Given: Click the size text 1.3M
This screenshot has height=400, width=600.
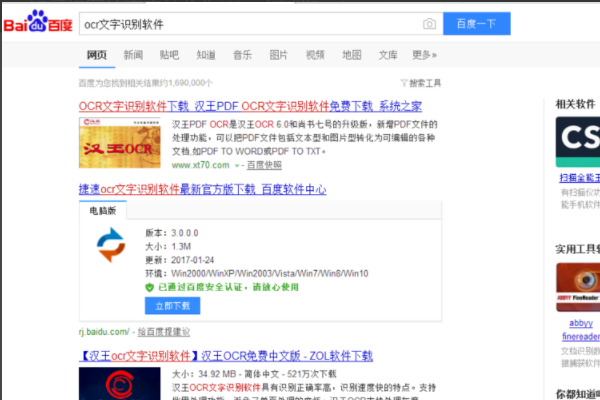Looking at the screenshot, I should tap(181, 247).
